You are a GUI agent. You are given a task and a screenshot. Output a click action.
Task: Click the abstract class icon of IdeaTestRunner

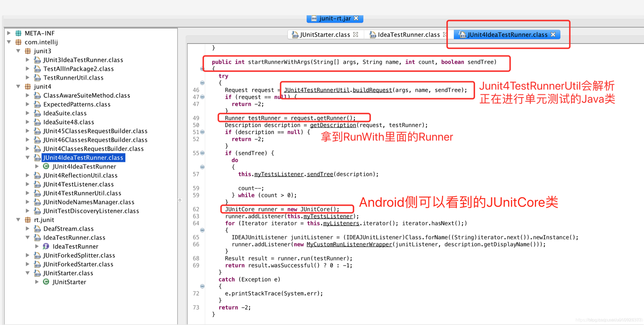point(46,247)
